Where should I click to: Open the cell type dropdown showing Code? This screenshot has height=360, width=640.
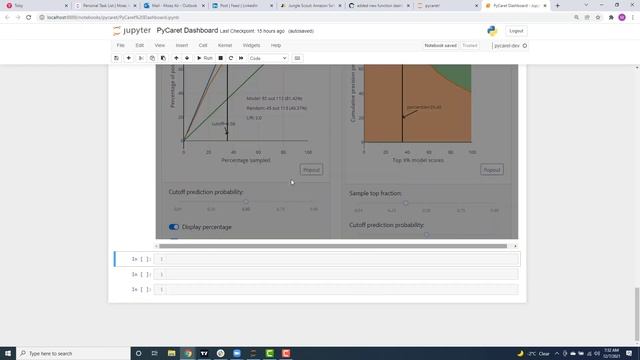[x=268, y=58]
